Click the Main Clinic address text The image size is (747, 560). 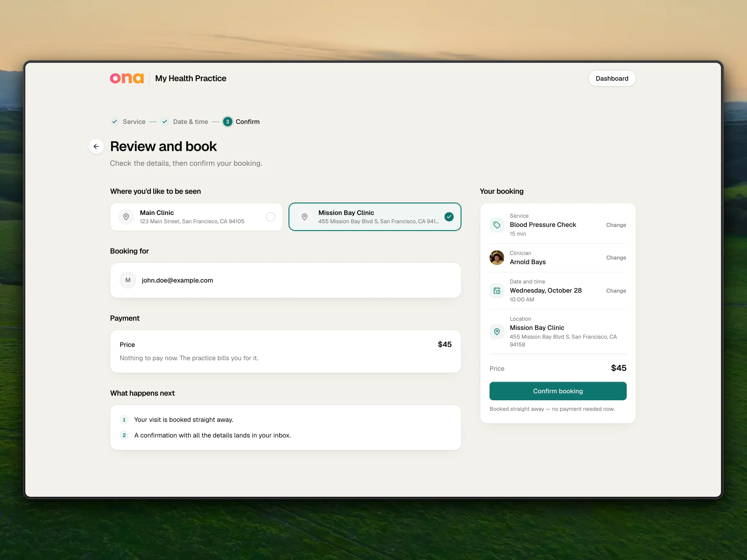pyautogui.click(x=192, y=221)
